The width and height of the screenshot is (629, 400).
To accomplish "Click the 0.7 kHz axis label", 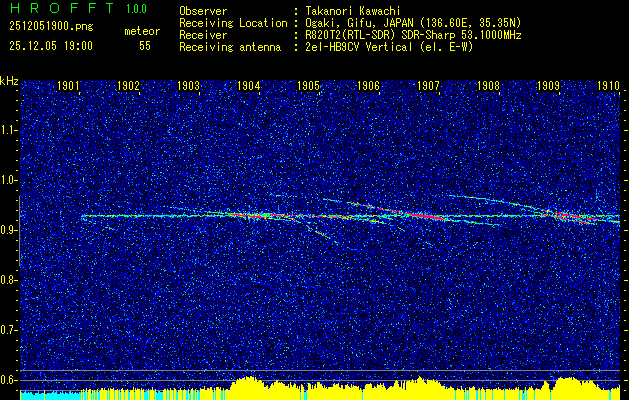I will click(9, 330).
